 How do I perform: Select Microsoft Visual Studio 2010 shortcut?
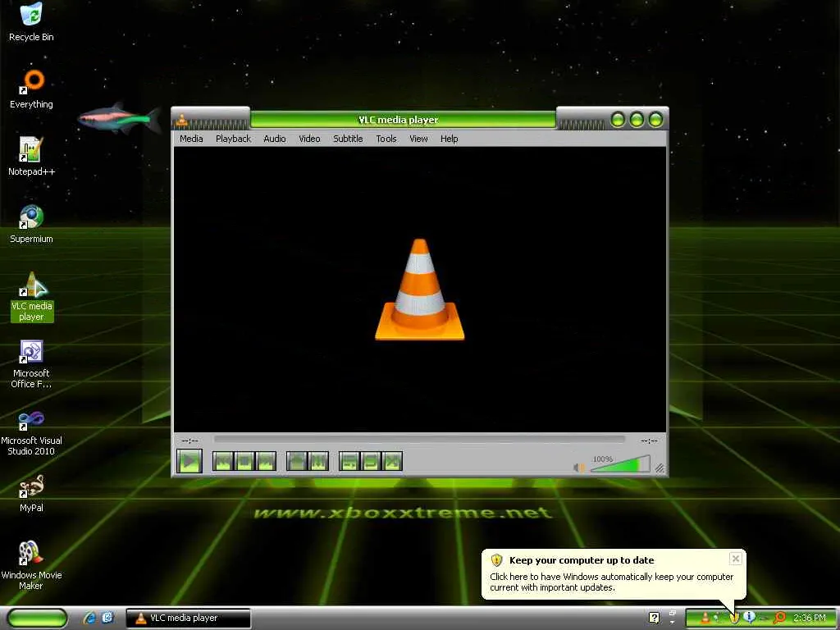pos(31,431)
